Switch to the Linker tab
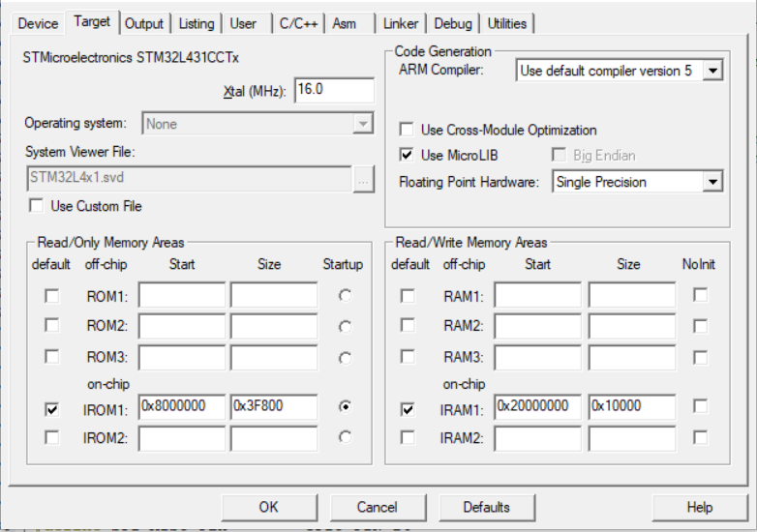The image size is (757, 532). (x=401, y=23)
